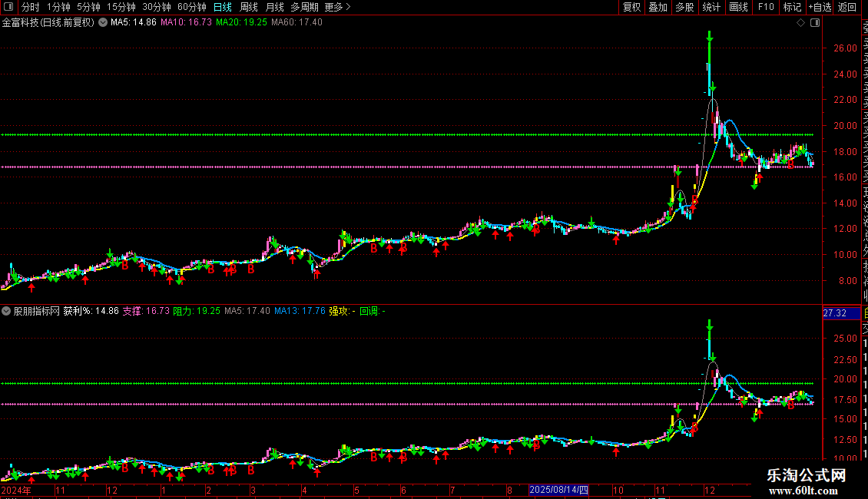Click the MA13: 17.76 indicator label

pyautogui.click(x=300, y=311)
